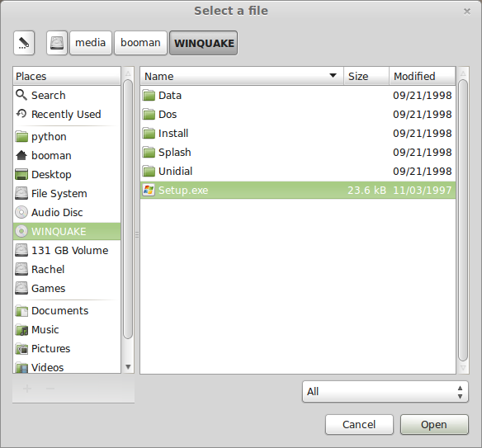The height and width of the screenshot is (448, 482).
Task: Click the Setup.exe Windows icon
Action: 149,191
